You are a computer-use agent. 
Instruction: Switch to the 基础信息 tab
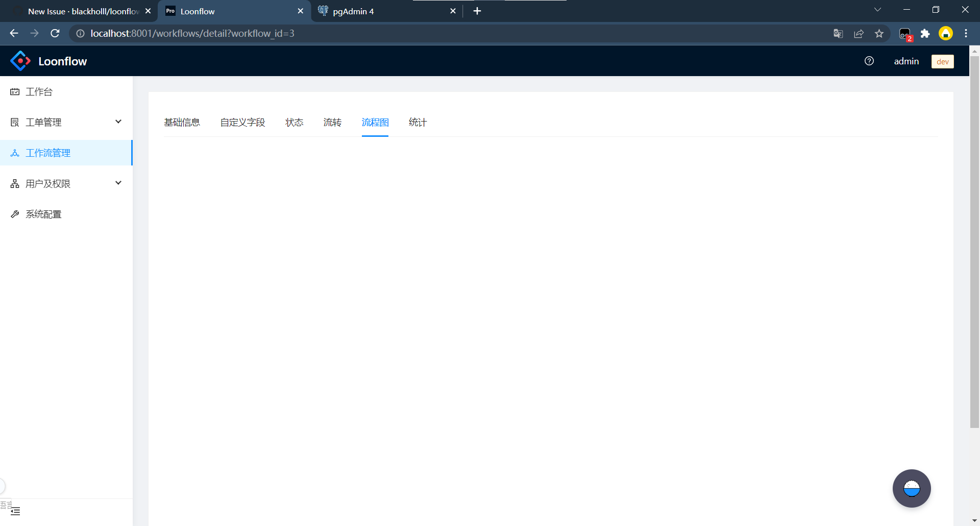(182, 123)
